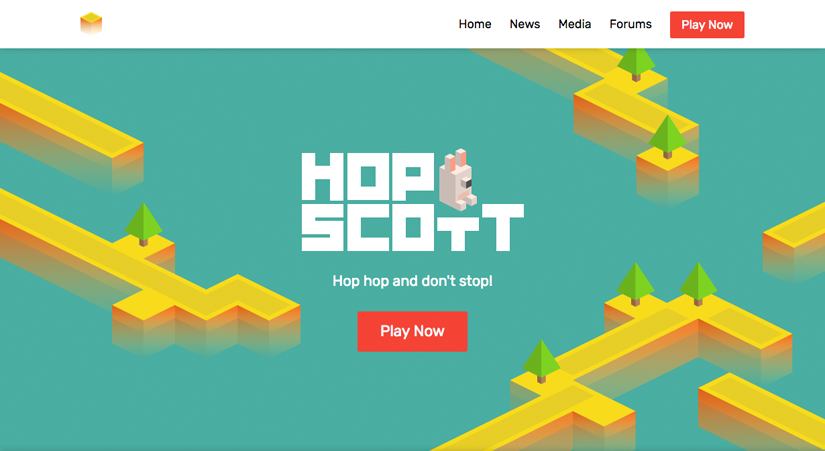This screenshot has height=451, width=825.
Task: Click the SCOTT word in the game title
Action: (x=412, y=227)
